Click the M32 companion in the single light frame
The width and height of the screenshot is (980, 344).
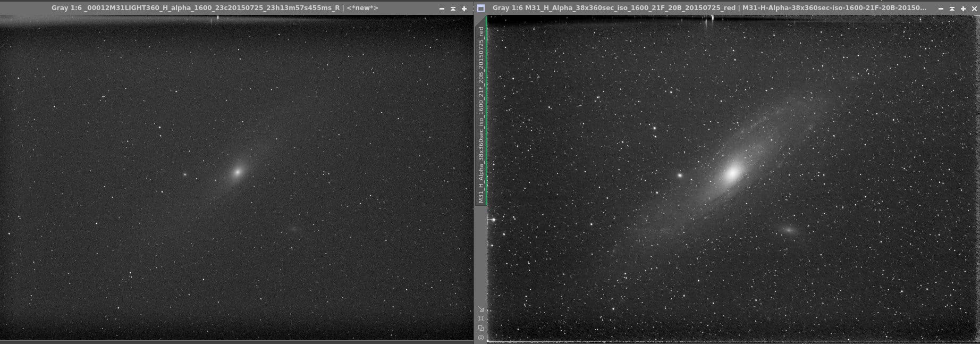(185, 174)
